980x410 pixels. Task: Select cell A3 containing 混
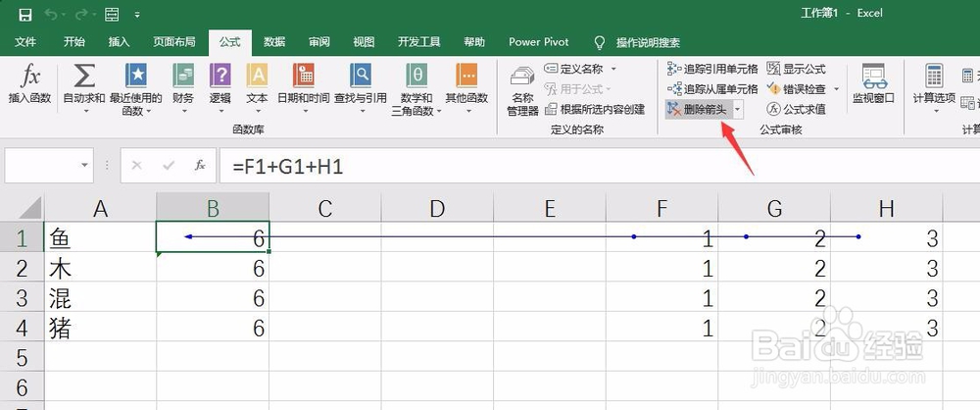[x=100, y=298]
